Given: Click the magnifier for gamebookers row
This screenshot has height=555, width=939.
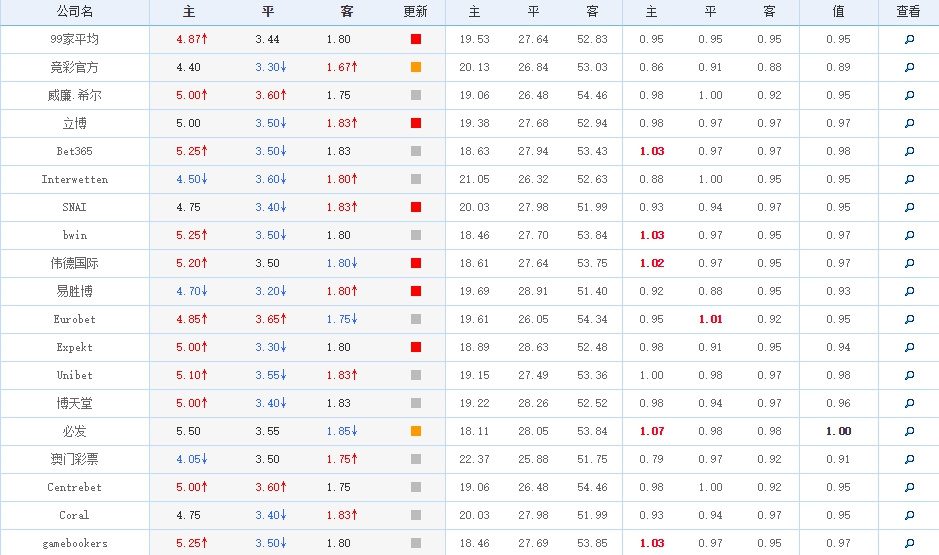Looking at the screenshot, I should 909,544.
